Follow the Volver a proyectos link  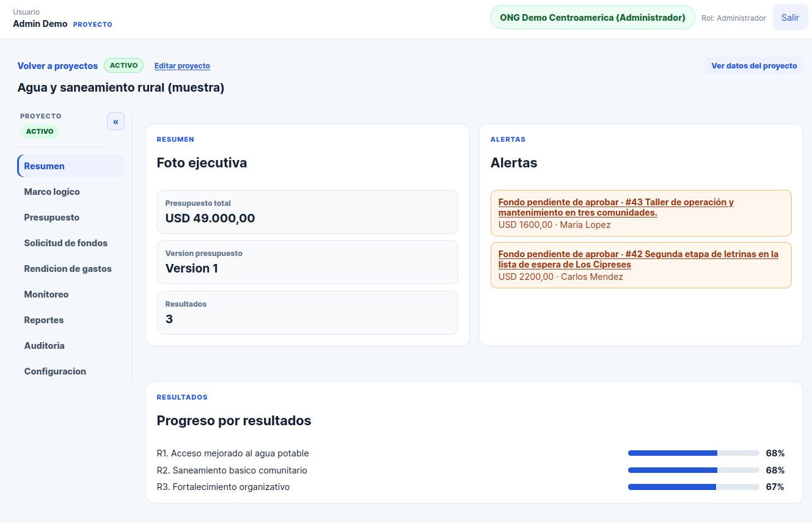[57, 66]
